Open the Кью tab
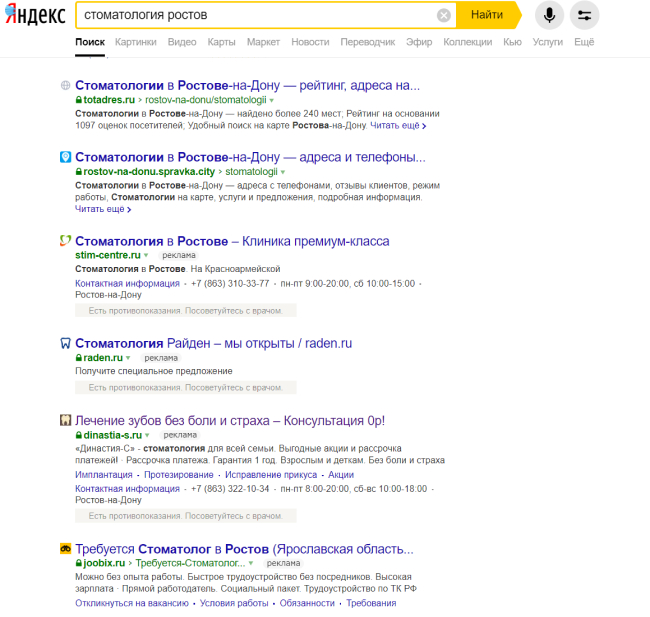The height and width of the screenshot is (617, 650). tap(512, 42)
